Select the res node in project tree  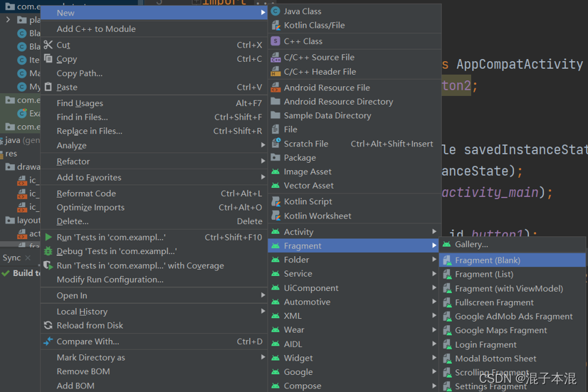tap(9, 153)
